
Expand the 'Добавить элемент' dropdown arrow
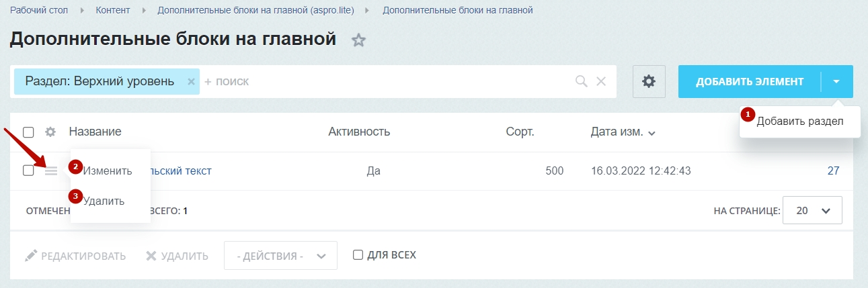(836, 81)
